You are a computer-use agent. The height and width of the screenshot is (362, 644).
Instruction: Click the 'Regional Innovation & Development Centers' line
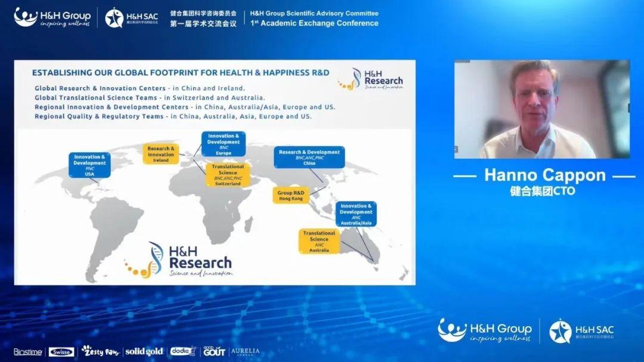click(185, 107)
